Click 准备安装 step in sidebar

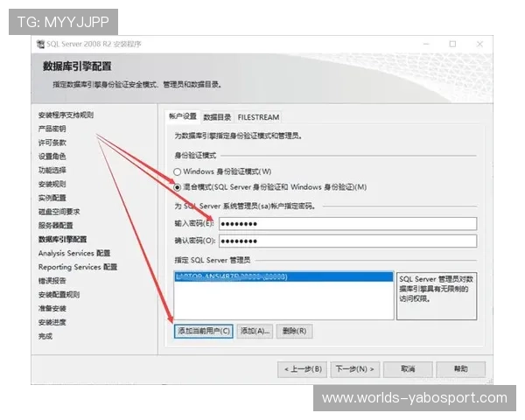pos(52,309)
